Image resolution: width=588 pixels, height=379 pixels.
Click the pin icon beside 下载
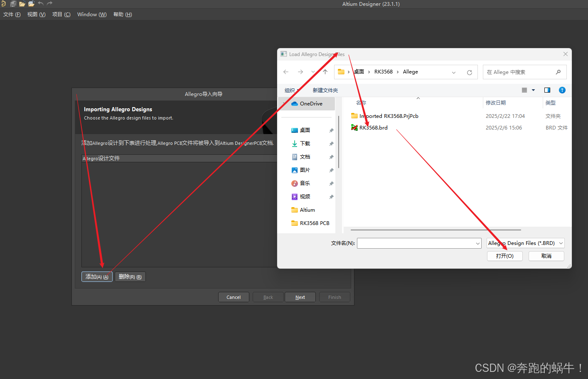331,144
